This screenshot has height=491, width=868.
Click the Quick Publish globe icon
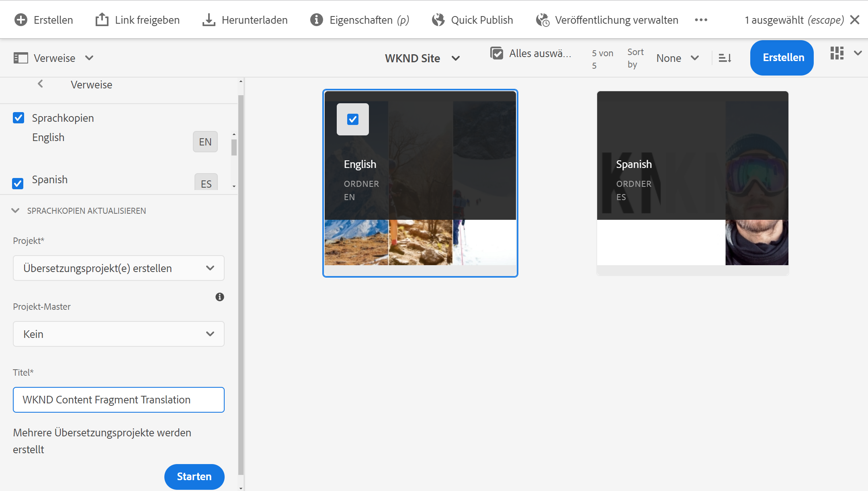click(438, 20)
